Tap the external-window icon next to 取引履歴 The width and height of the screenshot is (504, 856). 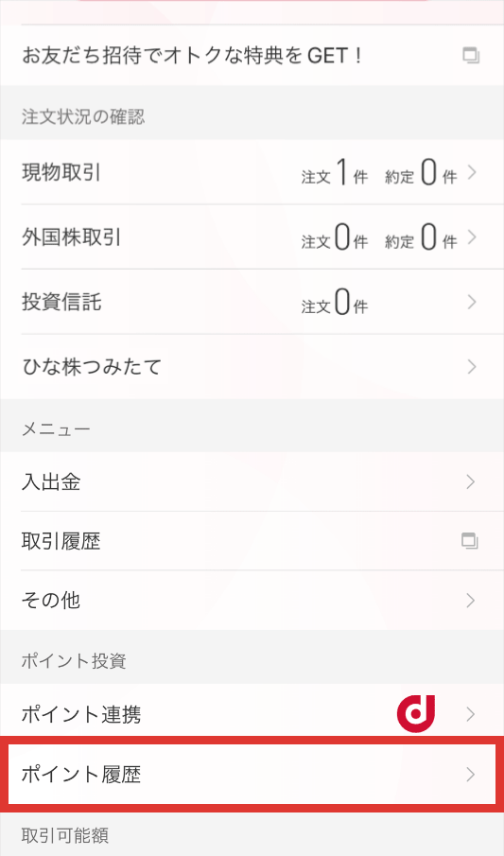coord(470,541)
